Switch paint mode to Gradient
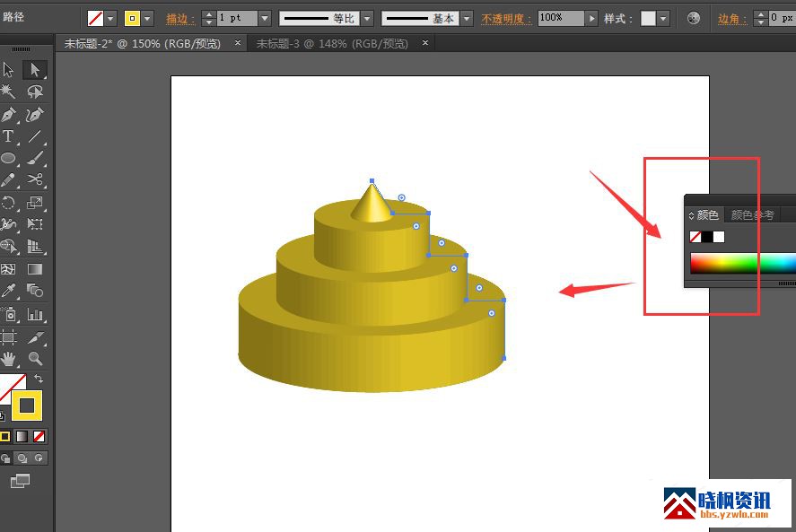 (x=20, y=437)
